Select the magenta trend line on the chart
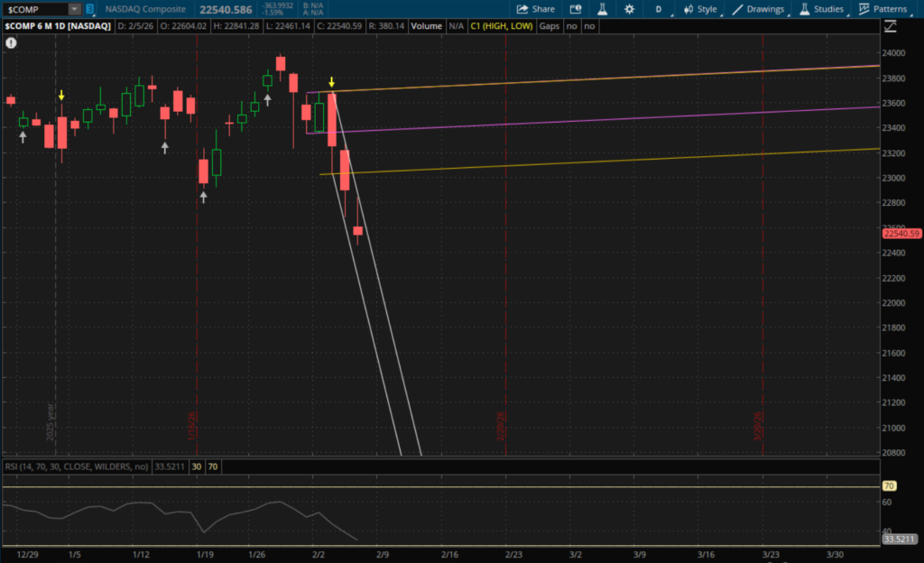Viewport: 924px width, 563px height. pos(632,117)
